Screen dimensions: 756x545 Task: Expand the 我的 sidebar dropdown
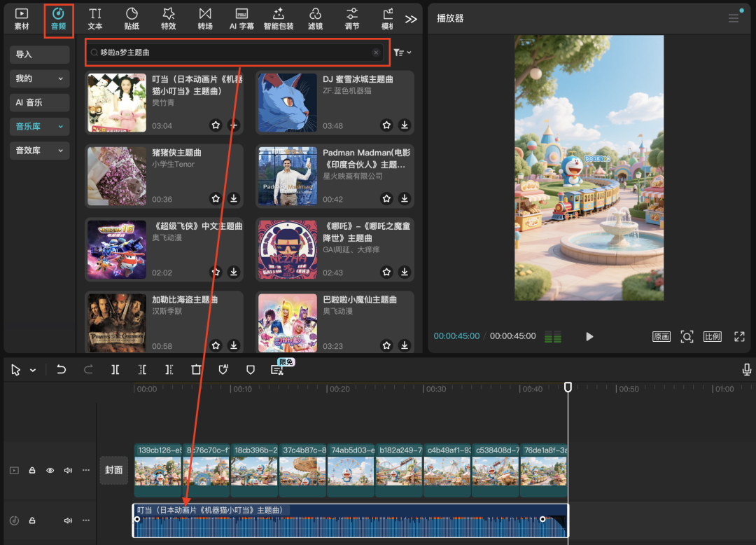(60, 78)
